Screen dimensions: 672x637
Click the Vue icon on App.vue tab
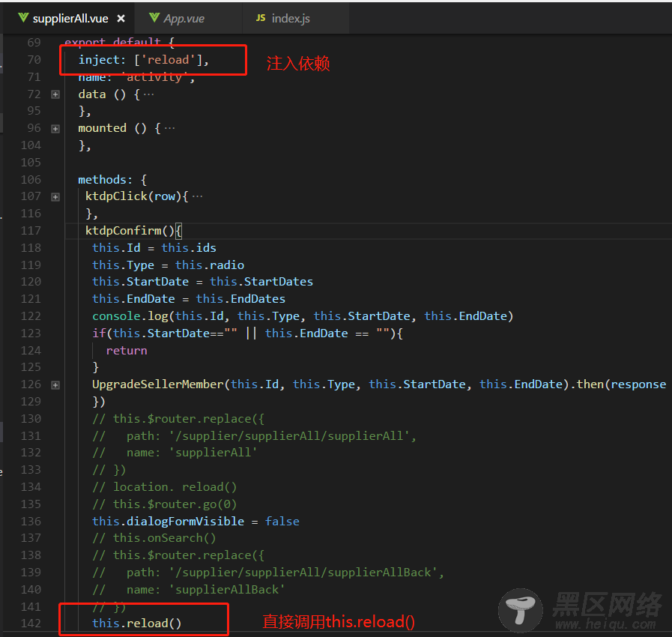154,18
